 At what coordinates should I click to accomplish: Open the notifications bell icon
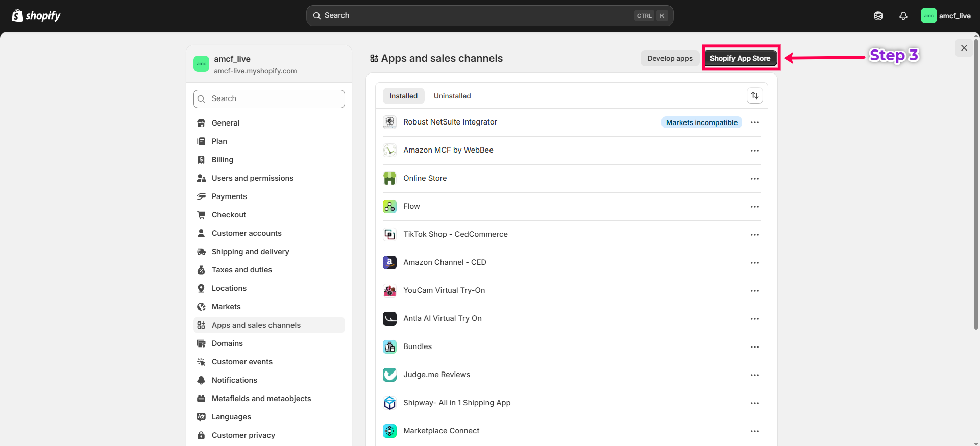click(903, 16)
